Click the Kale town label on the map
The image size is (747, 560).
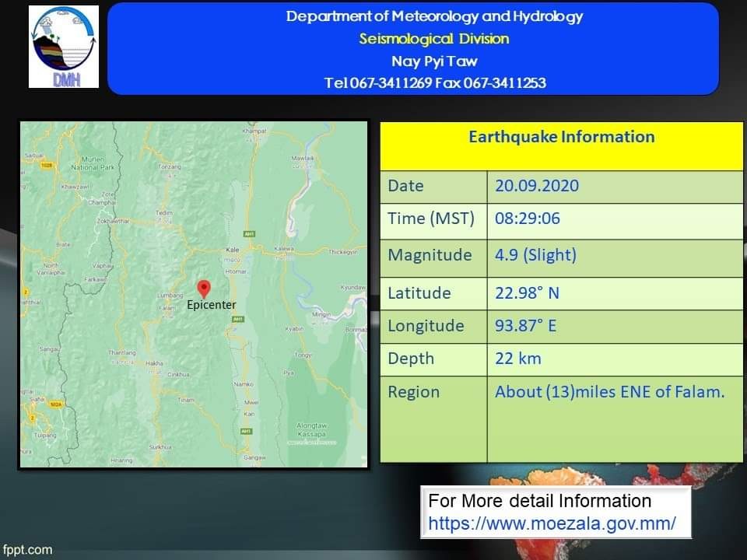[233, 250]
